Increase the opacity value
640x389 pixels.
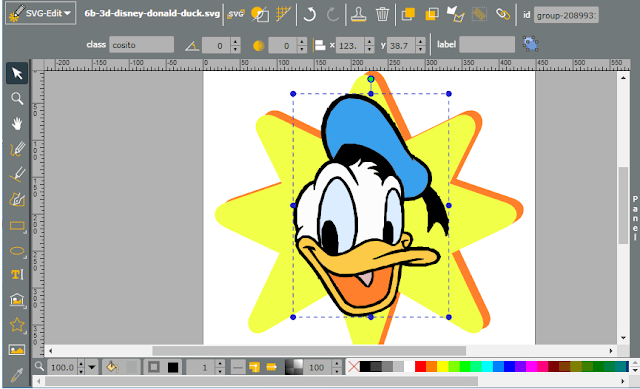click(x=337, y=364)
